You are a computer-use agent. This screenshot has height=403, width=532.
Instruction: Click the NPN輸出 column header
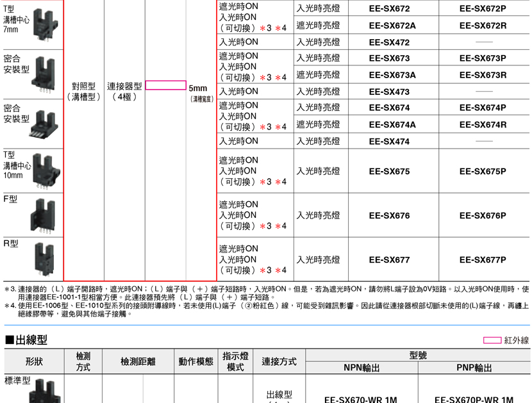(362, 368)
